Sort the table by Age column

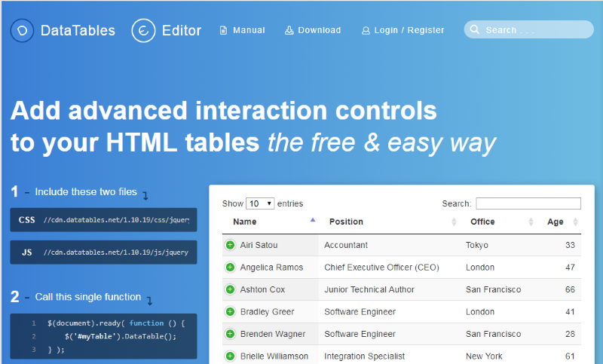[559, 222]
